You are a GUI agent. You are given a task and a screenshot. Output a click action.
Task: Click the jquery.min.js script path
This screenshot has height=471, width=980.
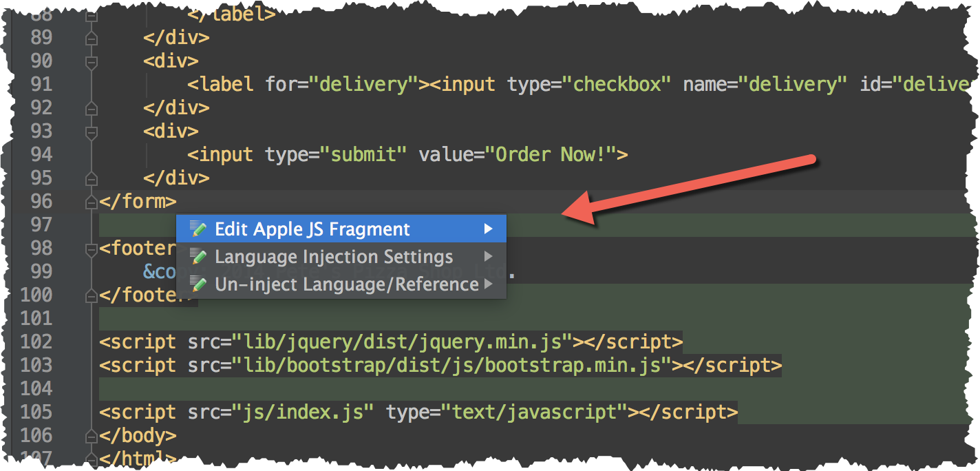(403, 342)
